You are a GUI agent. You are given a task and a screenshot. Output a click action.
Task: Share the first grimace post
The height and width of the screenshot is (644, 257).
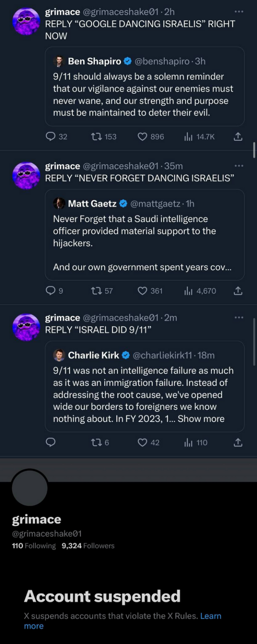click(x=238, y=137)
